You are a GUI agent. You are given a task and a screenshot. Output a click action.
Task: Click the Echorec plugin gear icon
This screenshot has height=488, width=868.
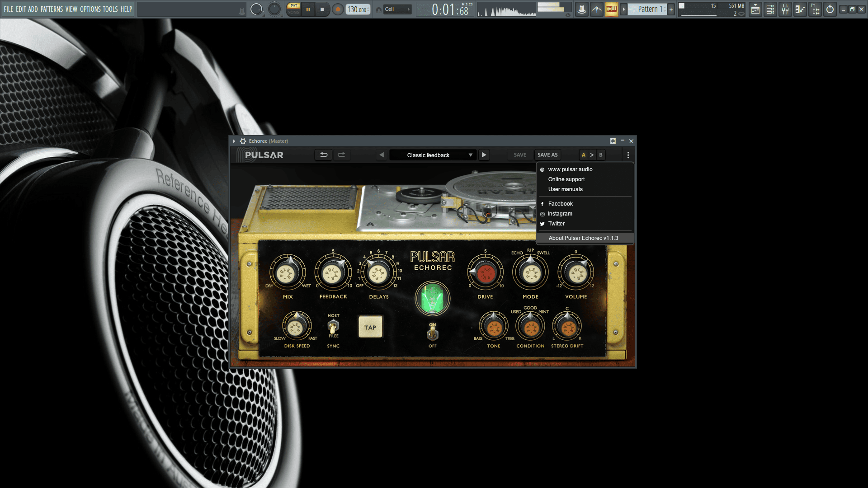click(243, 141)
